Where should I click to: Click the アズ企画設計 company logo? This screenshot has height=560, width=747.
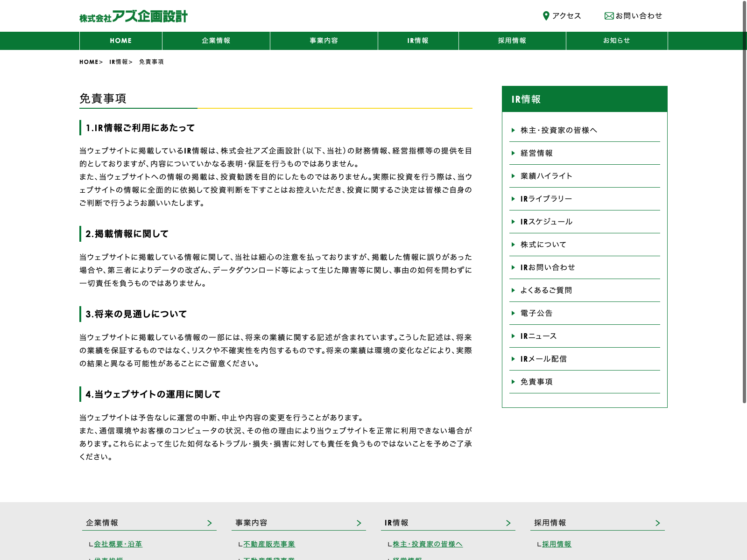point(134,16)
